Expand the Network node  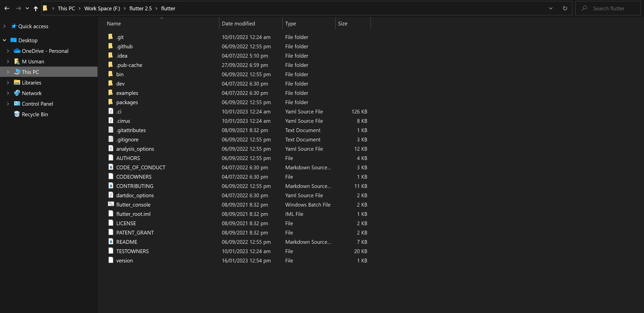click(8, 93)
